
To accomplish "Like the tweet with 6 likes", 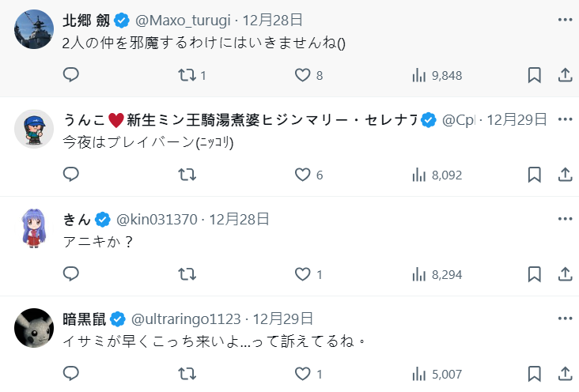I will [302, 175].
